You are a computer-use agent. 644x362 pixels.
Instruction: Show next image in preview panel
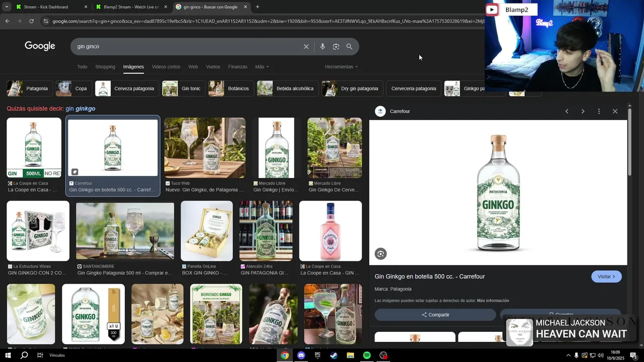pos(583,111)
